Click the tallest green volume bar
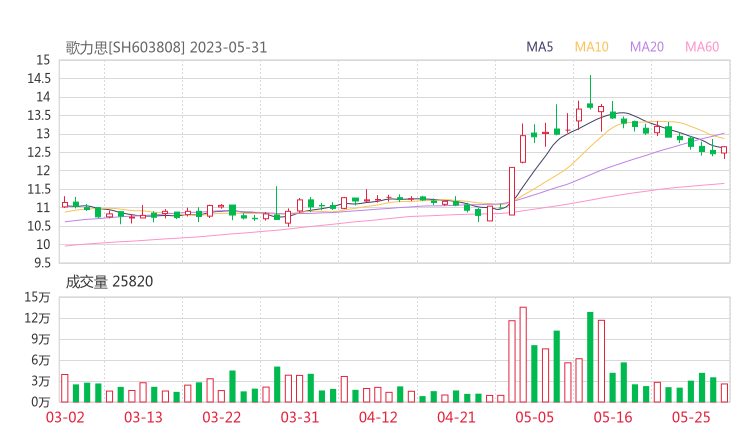Screen dimensions: 740x440 click(590, 357)
